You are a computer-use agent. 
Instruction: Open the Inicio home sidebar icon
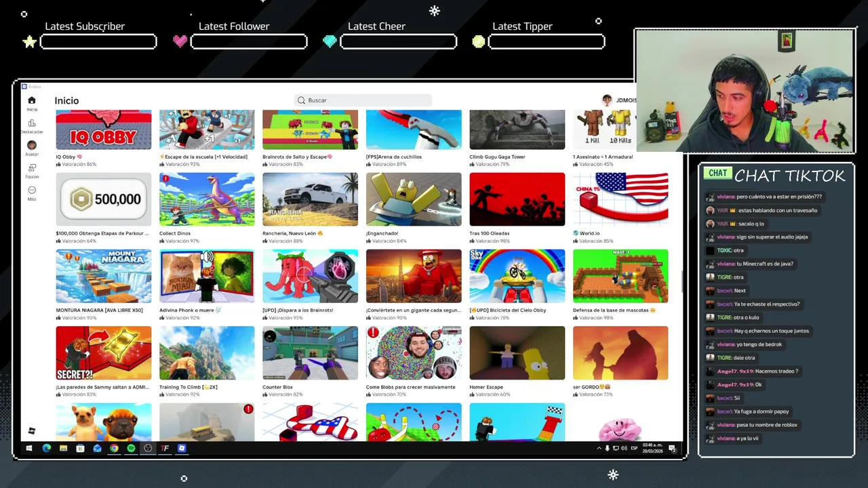pyautogui.click(x=32, y=100)
